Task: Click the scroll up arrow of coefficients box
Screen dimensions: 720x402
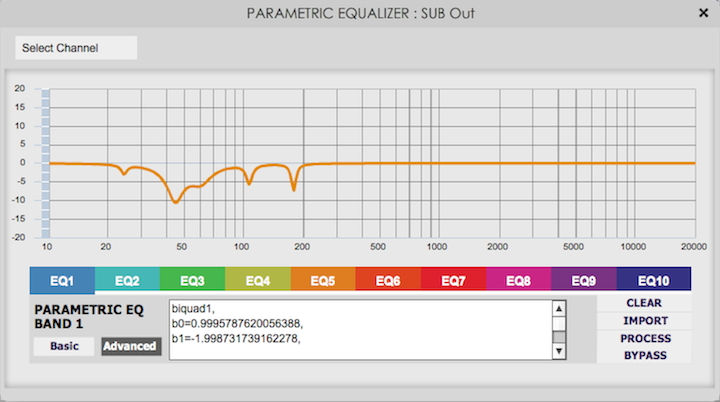Action: click(x=559, y=309)
